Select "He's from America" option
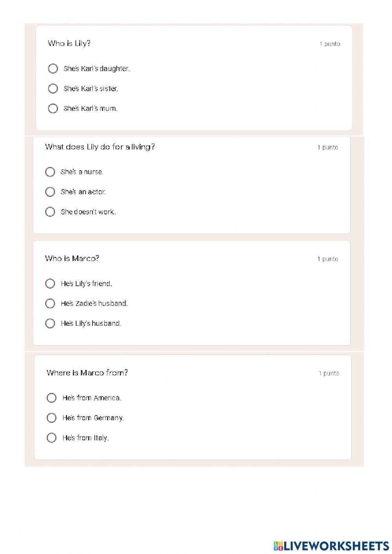The image size is (392, 554). coord(51,398)
